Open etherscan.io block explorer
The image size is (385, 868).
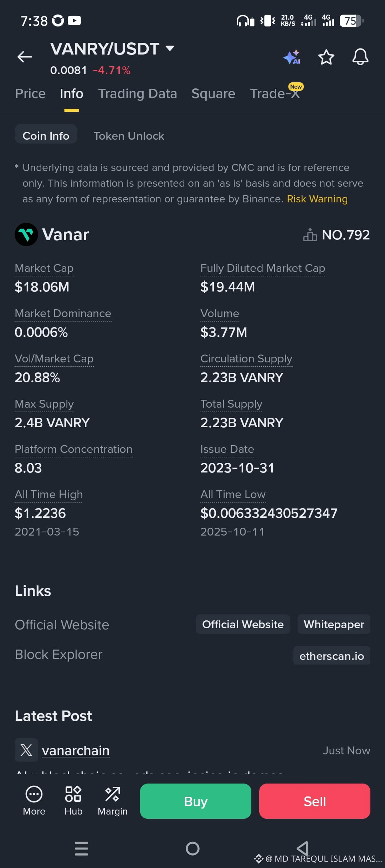pos(332,656)
